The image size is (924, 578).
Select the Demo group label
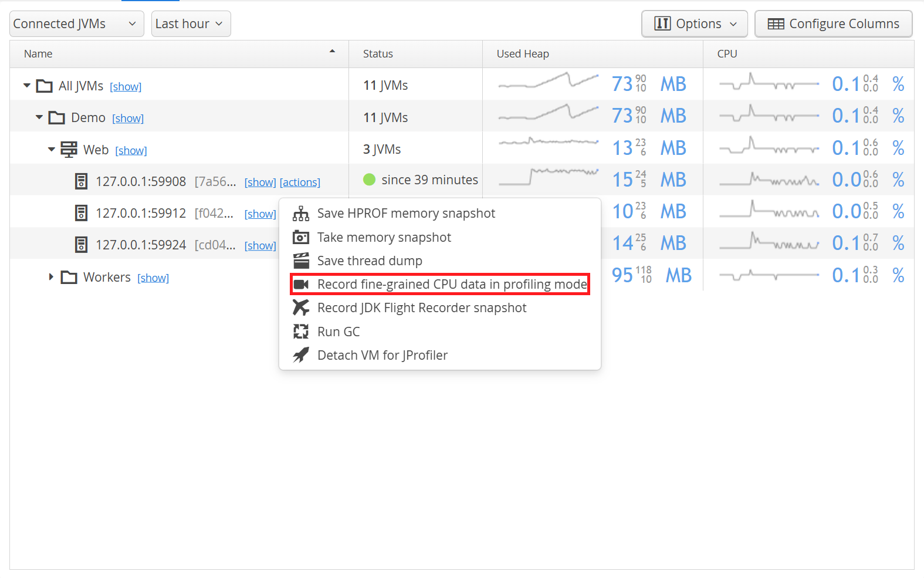coord(88,118)
